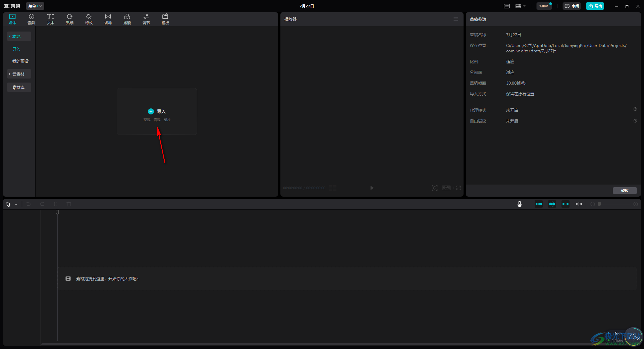
Task: Click the 7月27日 draft name value
Action: 514,35
